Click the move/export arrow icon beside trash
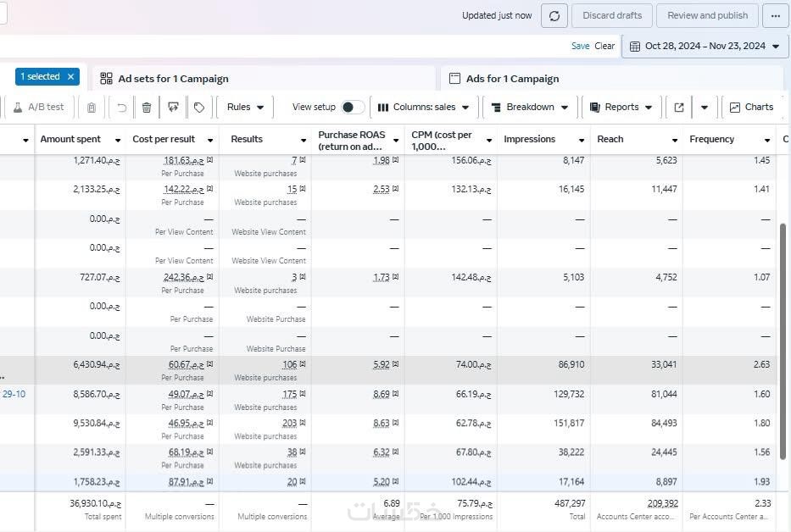 (173, 108)
